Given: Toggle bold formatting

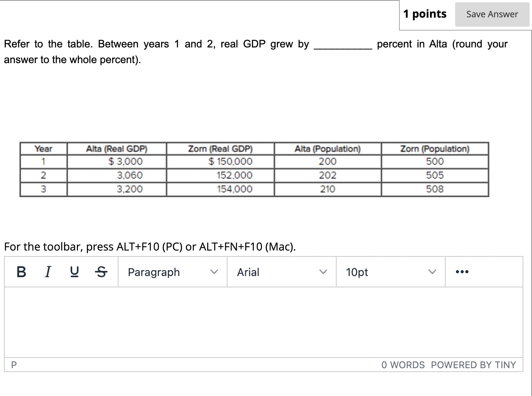Looking at the screenshot, I should [21, 272].
